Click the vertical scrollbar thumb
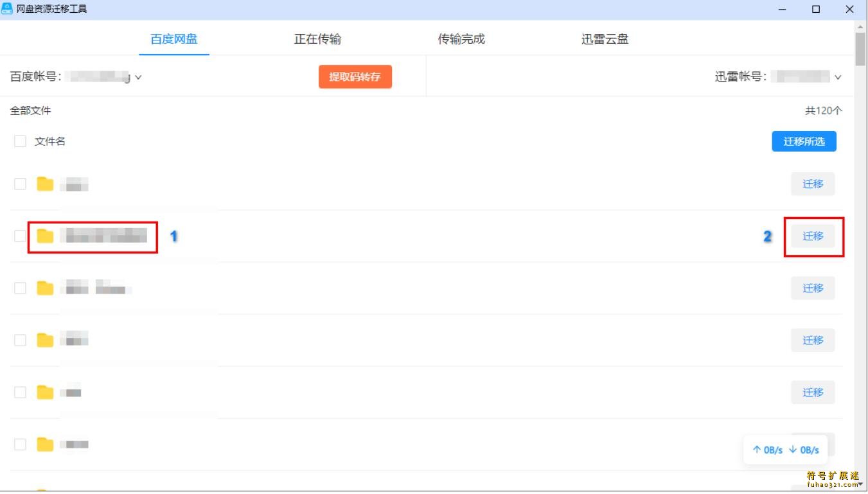Viewport: 868px width, 494px height. point(860,49)
